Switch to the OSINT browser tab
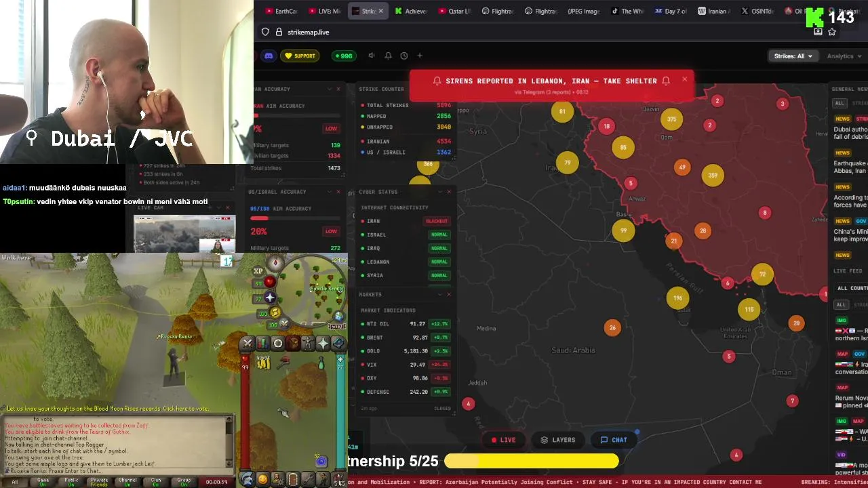Screen dimensions: 868x488 [757, 11]
